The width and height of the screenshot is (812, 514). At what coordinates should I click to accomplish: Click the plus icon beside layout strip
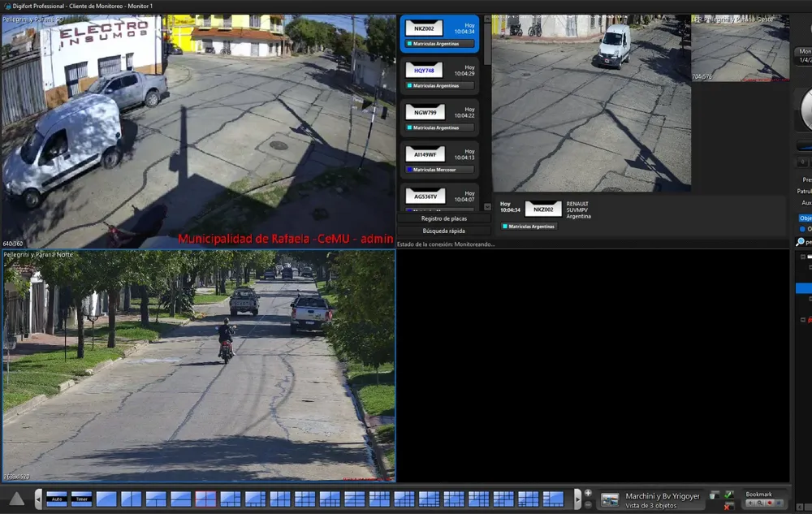click(588, 494)
